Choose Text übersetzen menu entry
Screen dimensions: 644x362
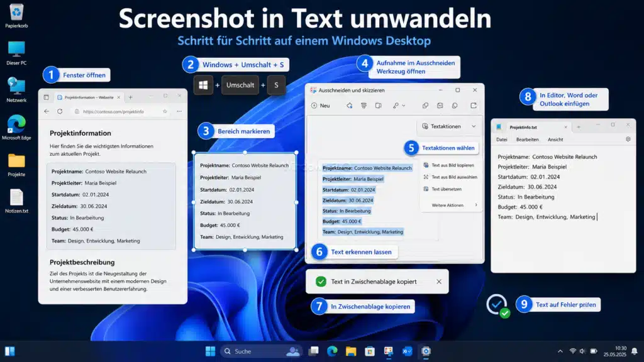pyautogui.click(x=442, y=189)
